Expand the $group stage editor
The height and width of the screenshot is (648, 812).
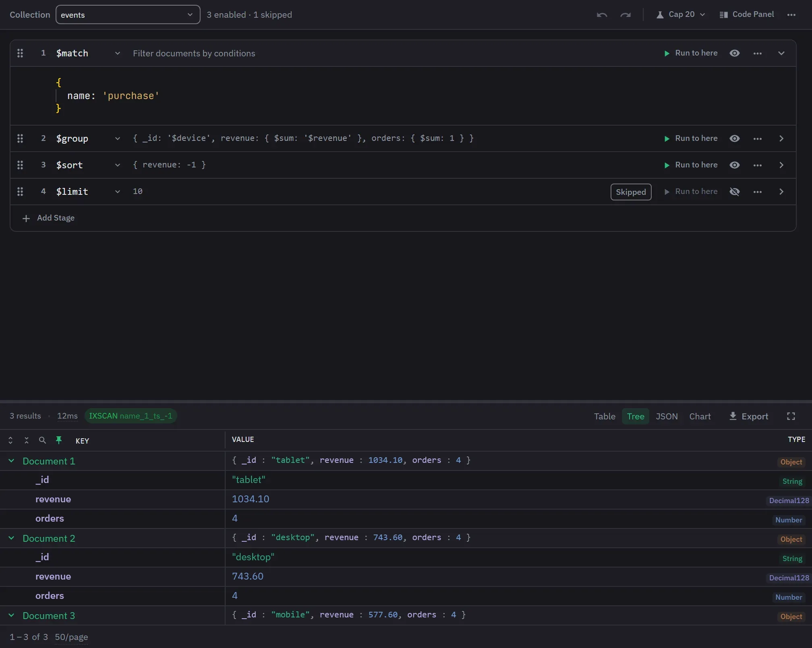click(x=781, y=138)
